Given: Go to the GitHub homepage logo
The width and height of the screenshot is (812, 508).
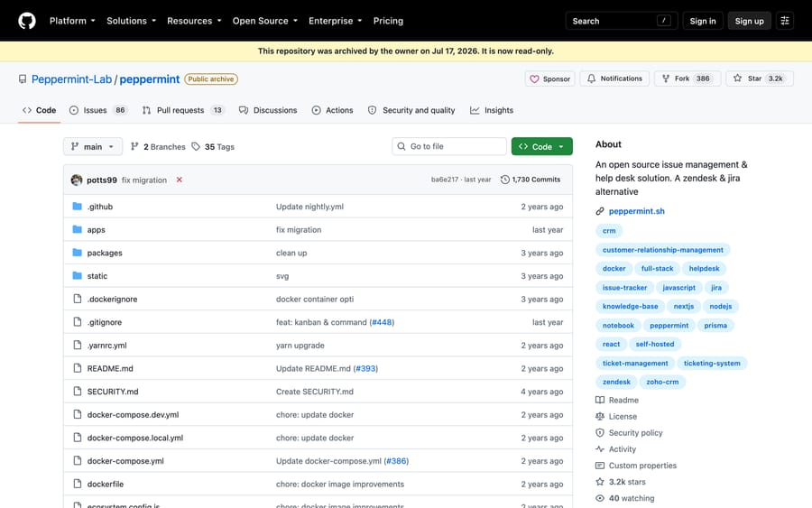Looking at the screenshot, I should [27, 21].
